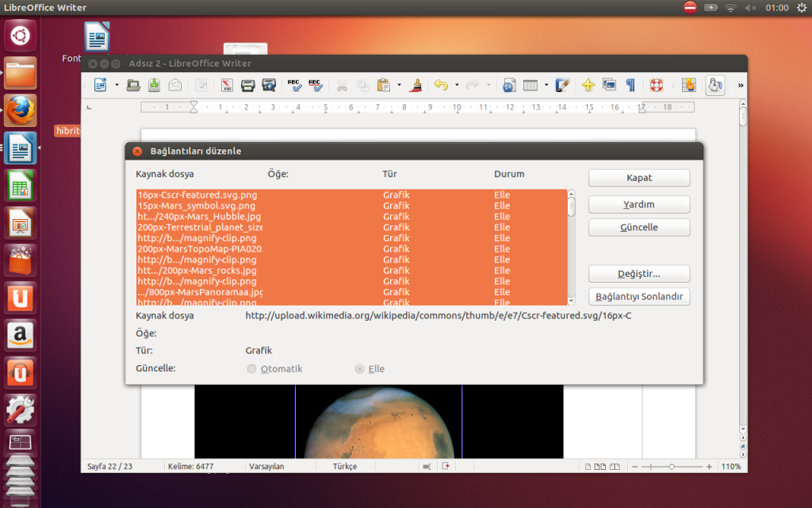812x508 pixels.
Task: Open the Ubuntu Dash home button
Action: pyautogui.click(x=20, y=36)
